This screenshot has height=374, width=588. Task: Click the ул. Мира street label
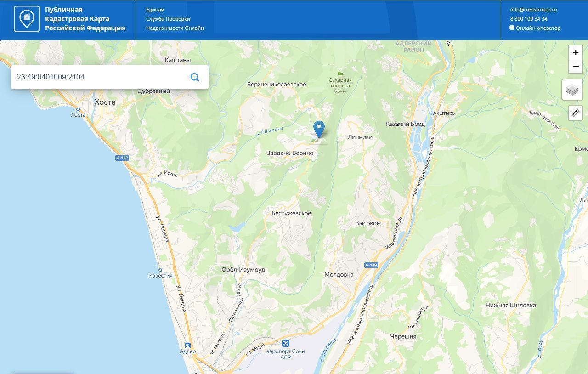tap(255, 350)
